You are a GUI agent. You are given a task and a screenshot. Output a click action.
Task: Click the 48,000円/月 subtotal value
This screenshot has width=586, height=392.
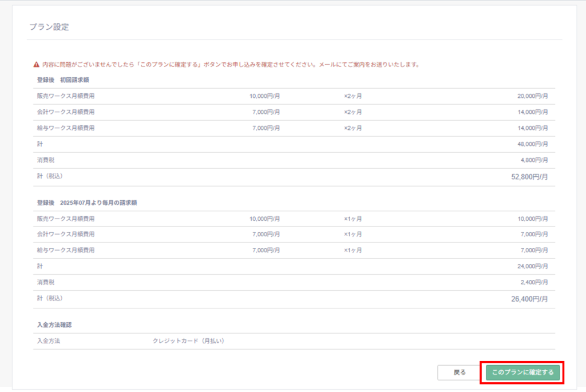tap(533, 144)
